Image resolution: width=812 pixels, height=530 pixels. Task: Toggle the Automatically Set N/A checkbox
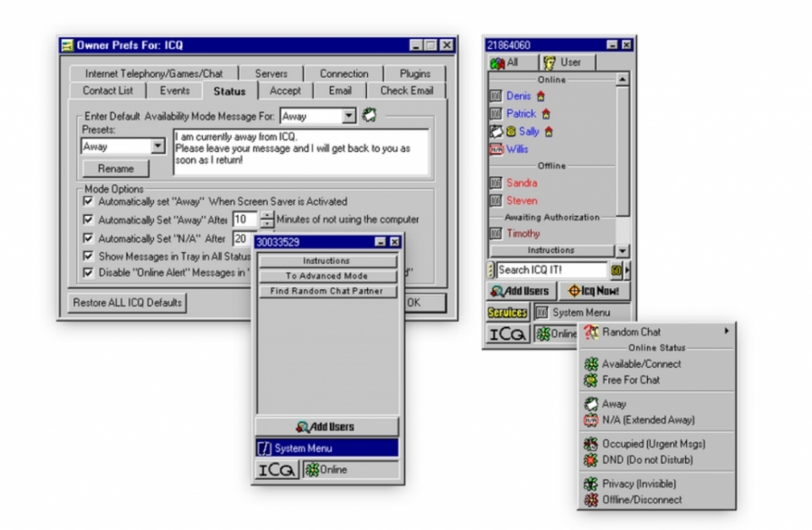coord(88,238)
